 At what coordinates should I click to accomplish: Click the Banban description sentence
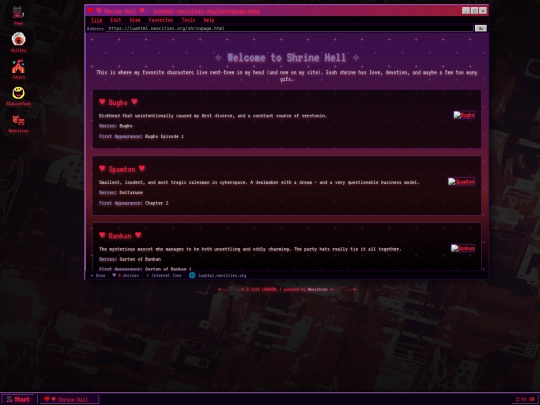point(250,249)
